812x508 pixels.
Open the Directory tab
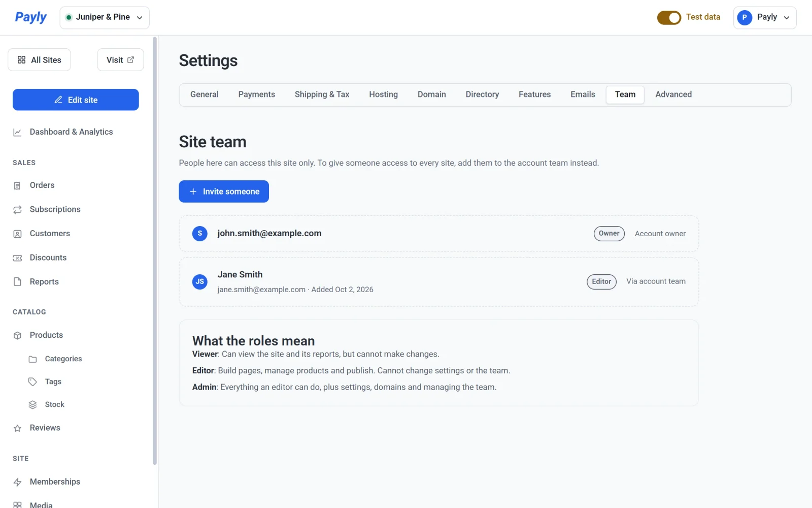[x=482, y=94]
